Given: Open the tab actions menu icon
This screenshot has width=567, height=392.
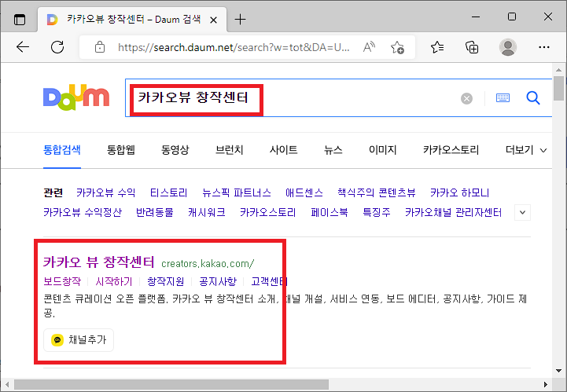Looking at the screenshot, I should [x=20, y=19].
